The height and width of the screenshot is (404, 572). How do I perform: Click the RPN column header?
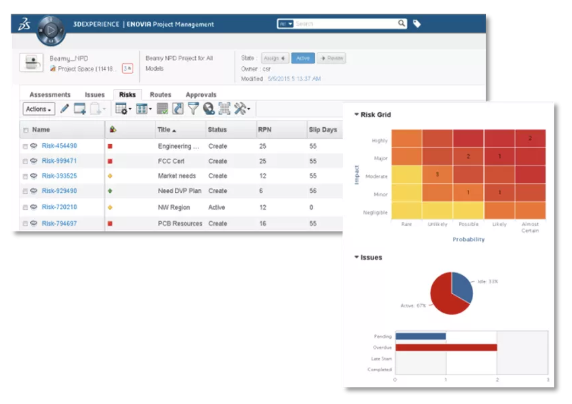coord(264,130)
